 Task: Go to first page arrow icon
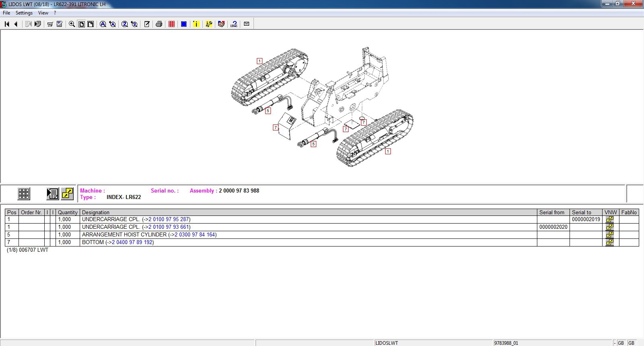[x=7, y=24]
